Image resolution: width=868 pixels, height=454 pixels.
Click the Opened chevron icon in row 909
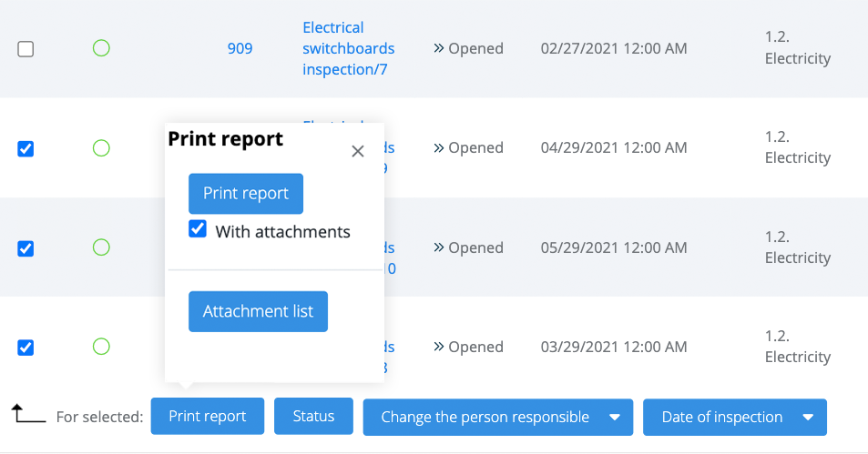coord(439,48)
